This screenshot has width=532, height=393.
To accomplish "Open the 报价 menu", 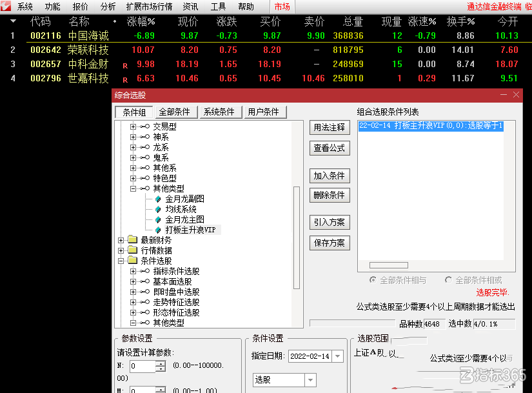I will (x=81, y=6).
